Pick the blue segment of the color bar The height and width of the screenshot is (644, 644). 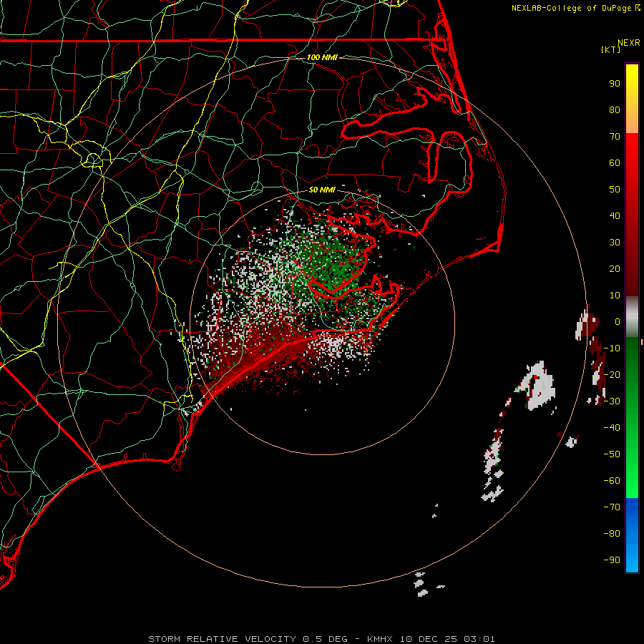click(x=632, y=535)
